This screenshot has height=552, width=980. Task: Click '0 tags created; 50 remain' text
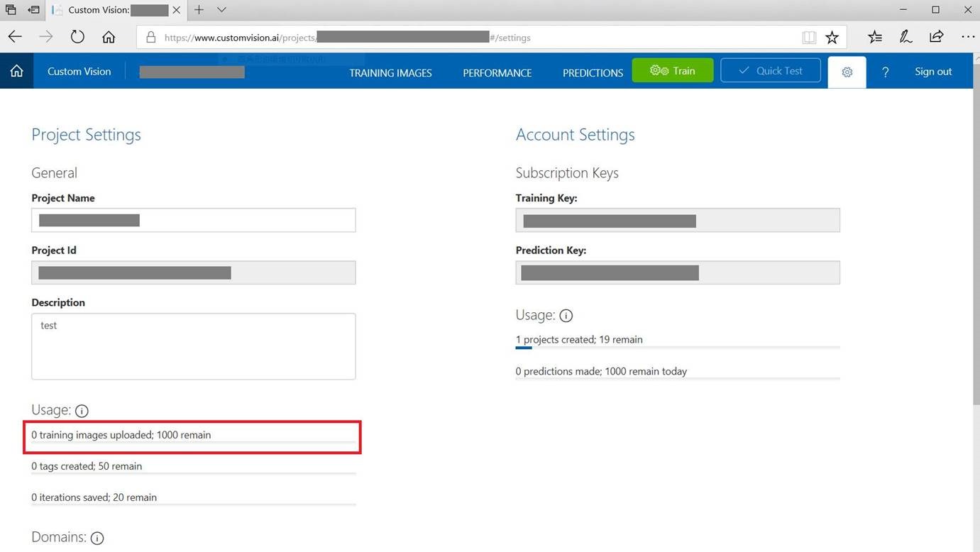click(87, 466)
